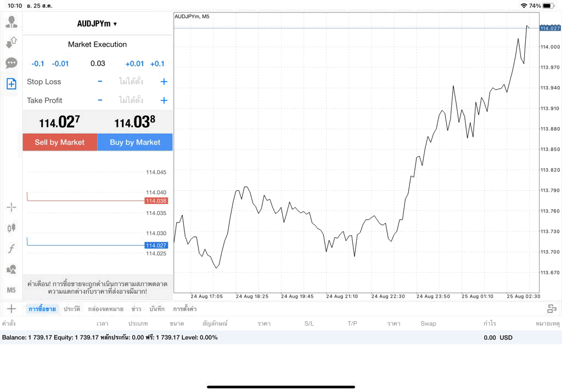Decrease Take Profit with minus button
This screenshot has height=392, width=562.
pos(100,100)
